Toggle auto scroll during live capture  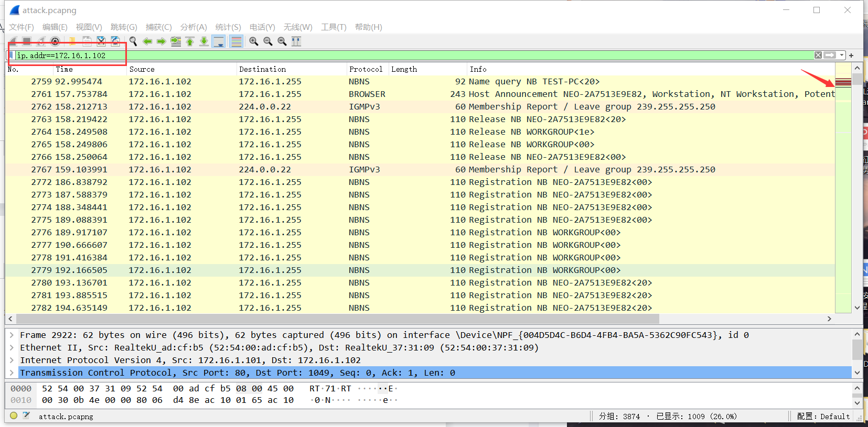(219, 41)
